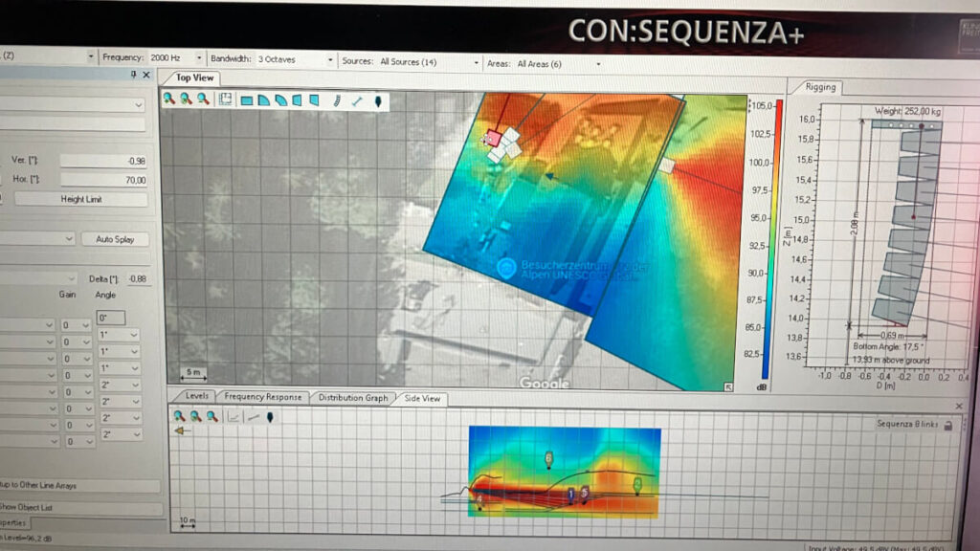Click the Other Line Arrays button
Viewport: 980px width, 551px height.
click(x=78, y=485)
